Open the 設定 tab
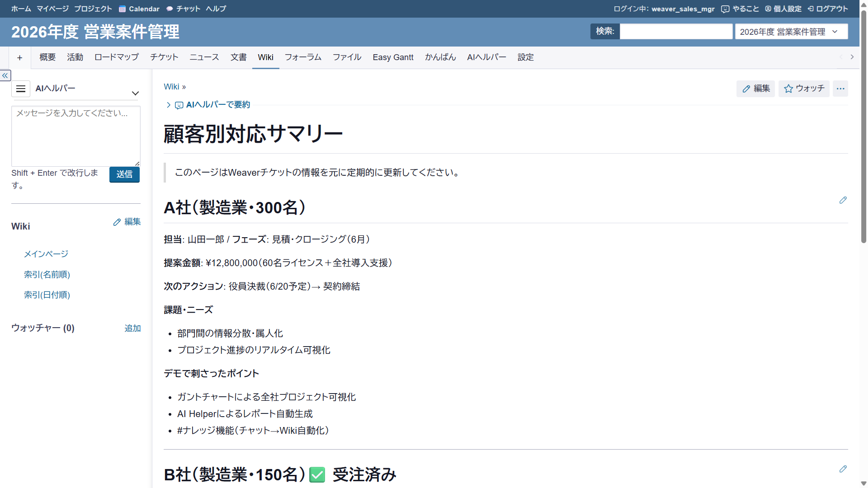This screenshot has width=868, height=488. coord(526,57)
